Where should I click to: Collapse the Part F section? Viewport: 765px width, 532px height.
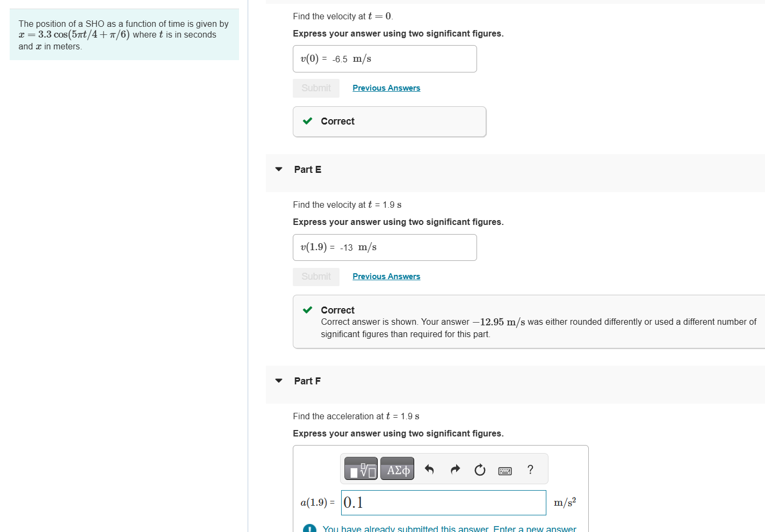coord(279,381)
